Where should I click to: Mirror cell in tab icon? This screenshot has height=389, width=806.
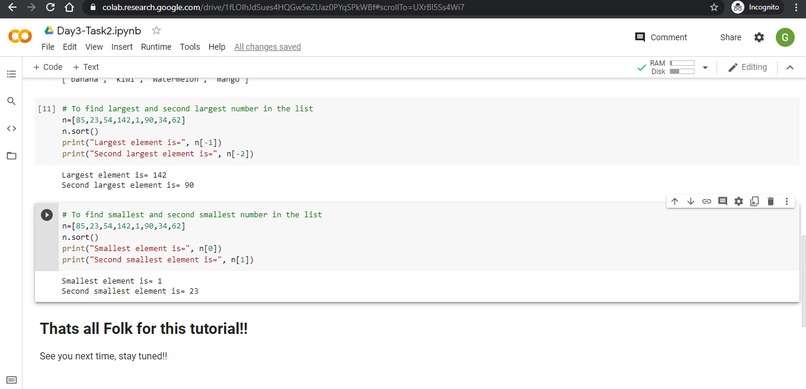click(x=755, y=201)
